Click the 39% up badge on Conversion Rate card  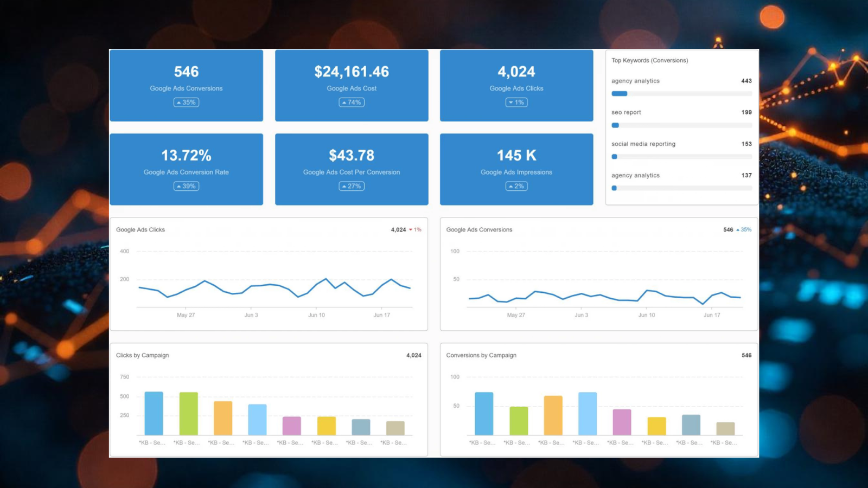point(186,186)
